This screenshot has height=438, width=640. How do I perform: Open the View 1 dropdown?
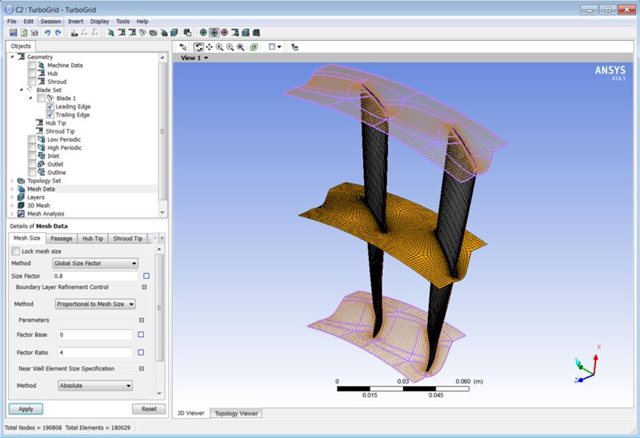click(x=194, y=58)
